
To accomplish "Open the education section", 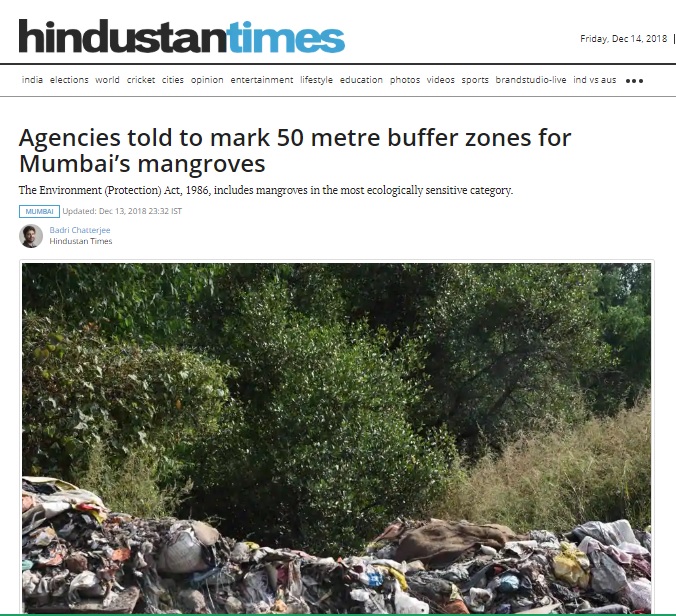I will 361,80.
